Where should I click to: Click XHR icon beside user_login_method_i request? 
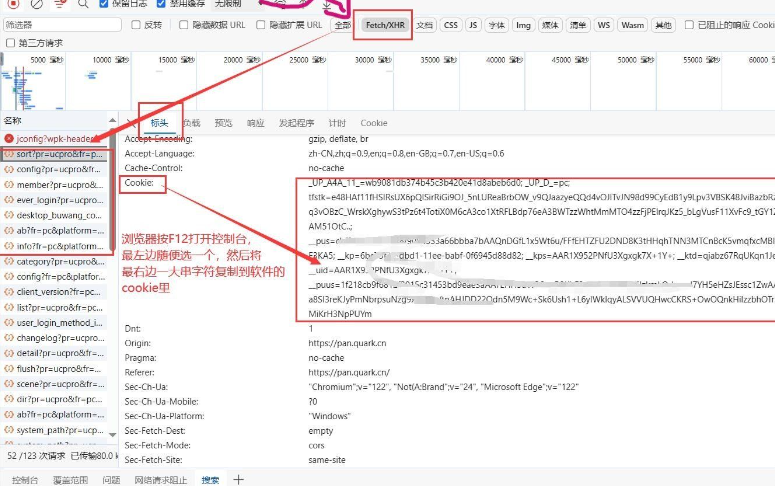(9, 322)
